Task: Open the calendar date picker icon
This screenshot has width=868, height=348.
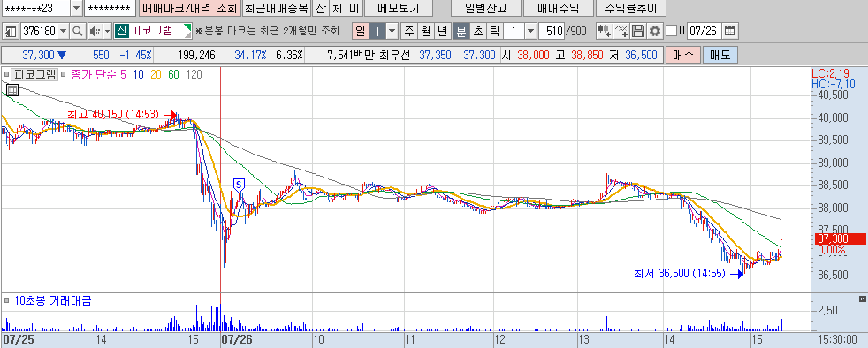Action: (x=730, y=31)
